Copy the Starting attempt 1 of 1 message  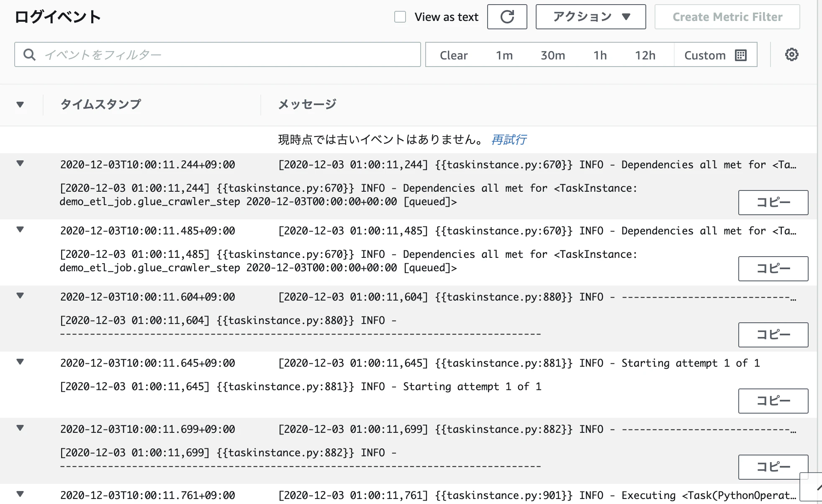point(773,401)
